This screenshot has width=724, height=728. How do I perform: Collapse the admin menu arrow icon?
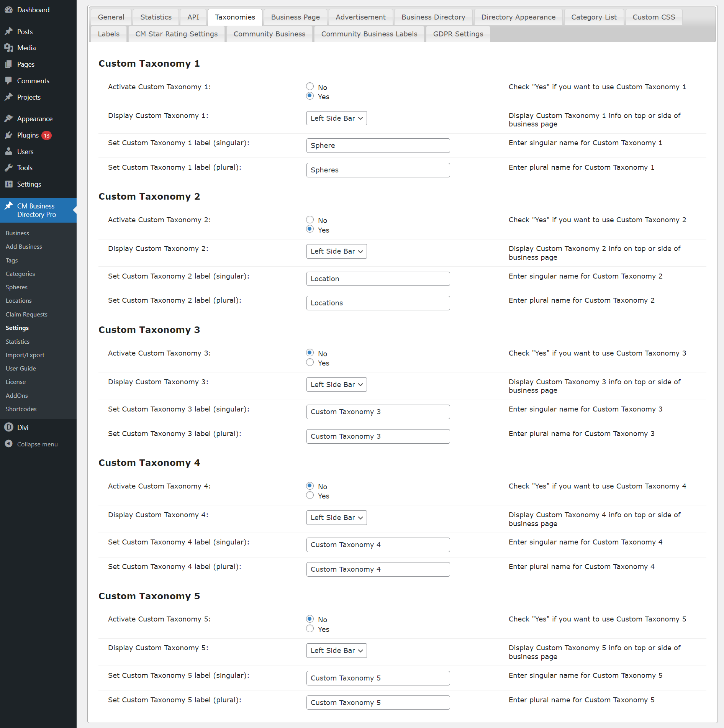coord(9,444)
